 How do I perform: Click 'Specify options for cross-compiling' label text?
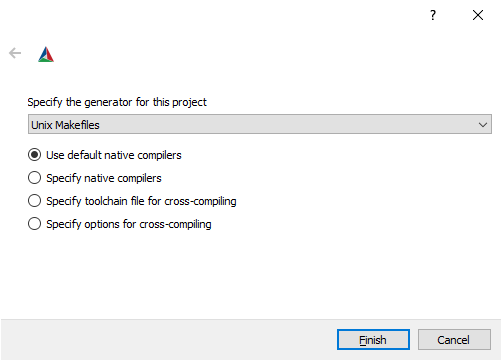[x=129, y=224]
